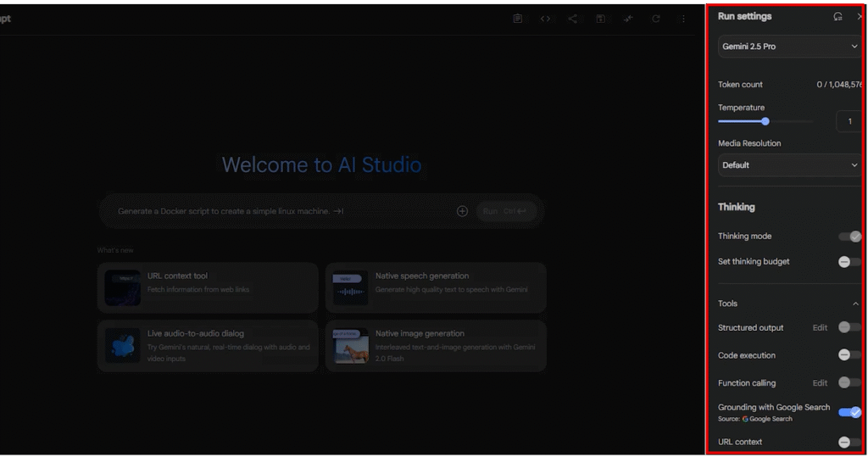Click the save prompt icon
This screenshot has height=457, width=868.
[600, 19]
